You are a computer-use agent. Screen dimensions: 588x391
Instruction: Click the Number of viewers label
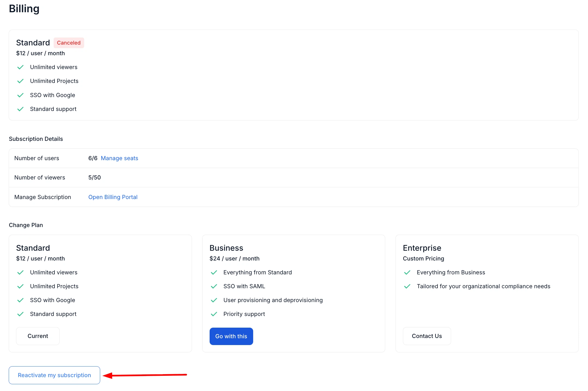(40, 178)
